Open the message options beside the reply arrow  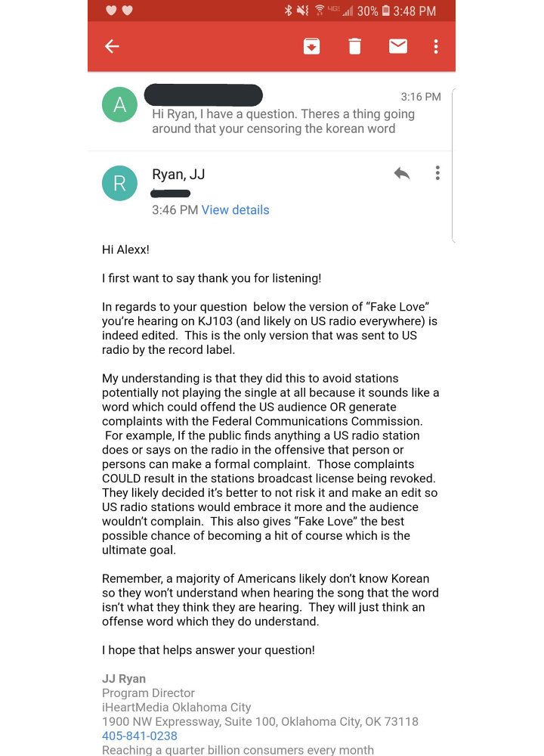tap(437, 173)
